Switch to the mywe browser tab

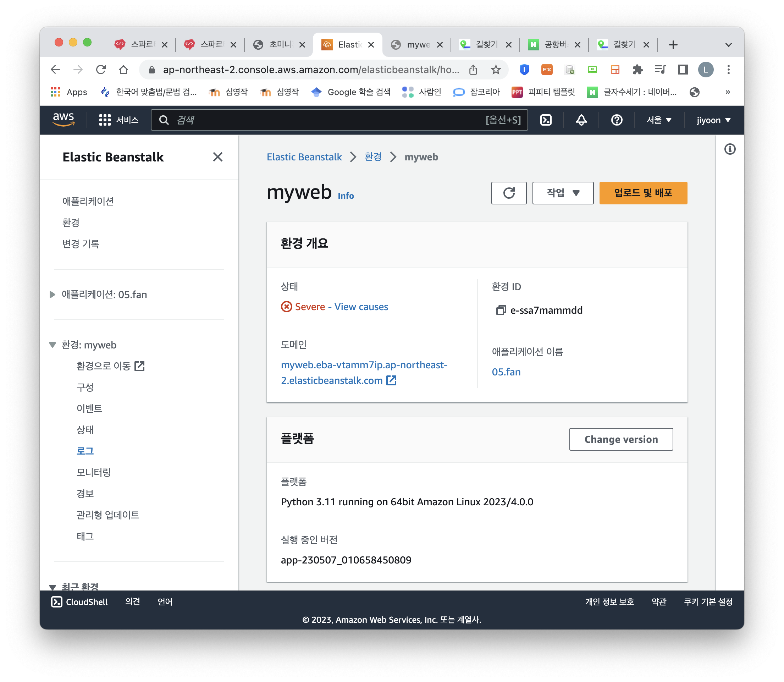coord(416,45)
